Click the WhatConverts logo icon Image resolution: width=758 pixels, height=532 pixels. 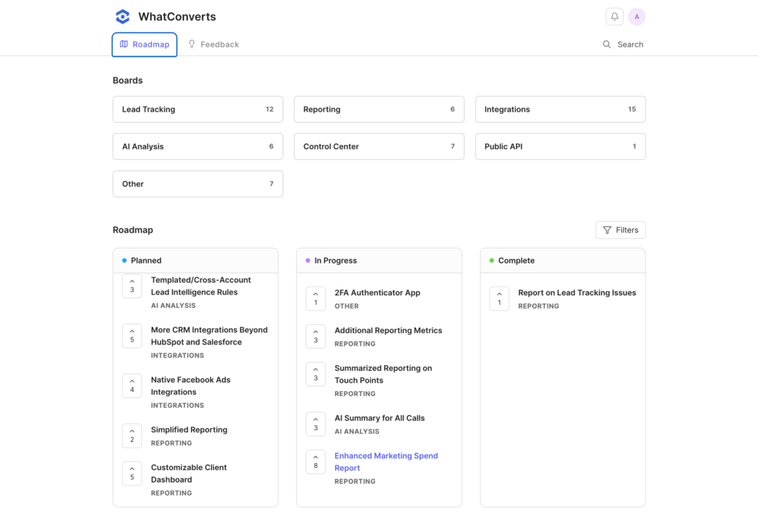(122, 16)
